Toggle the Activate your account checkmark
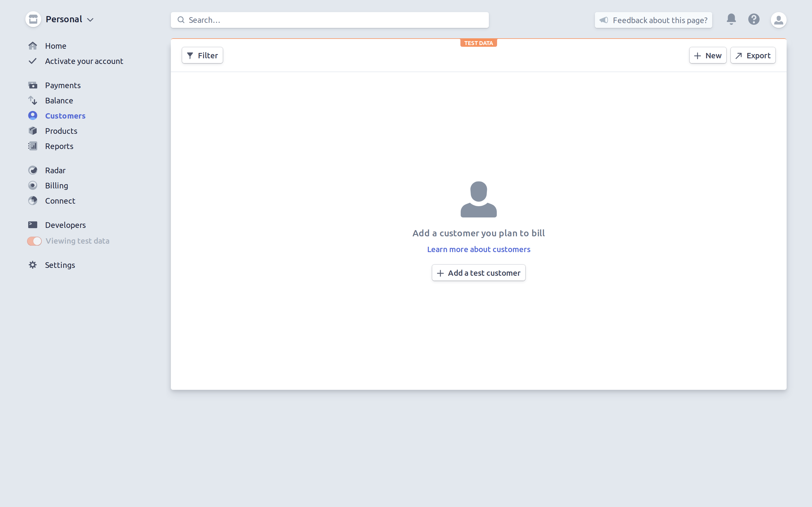The width and height of the screenshot is (812, 507). (33, 61)
